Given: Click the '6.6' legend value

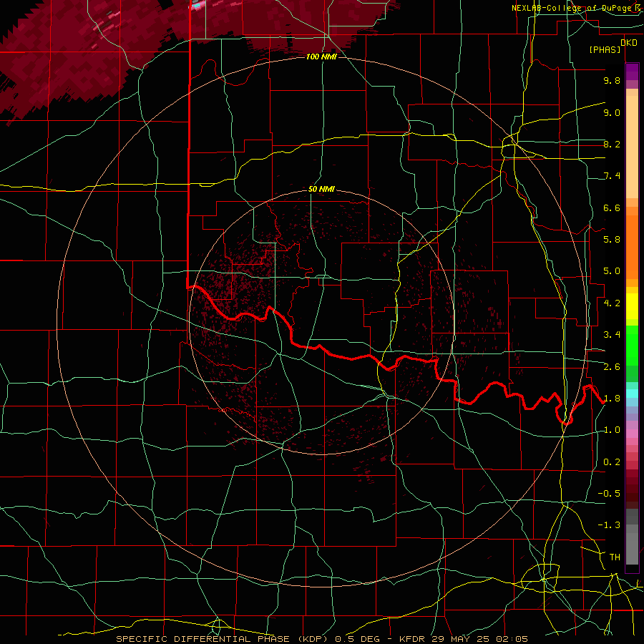Looking at the screenshot, I should (x=612, y=208).
